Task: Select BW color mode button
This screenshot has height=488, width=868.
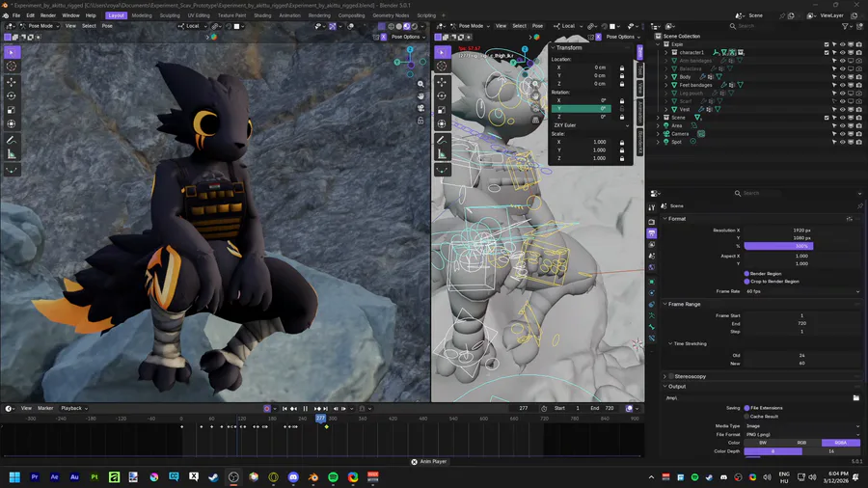Action: 763,444
